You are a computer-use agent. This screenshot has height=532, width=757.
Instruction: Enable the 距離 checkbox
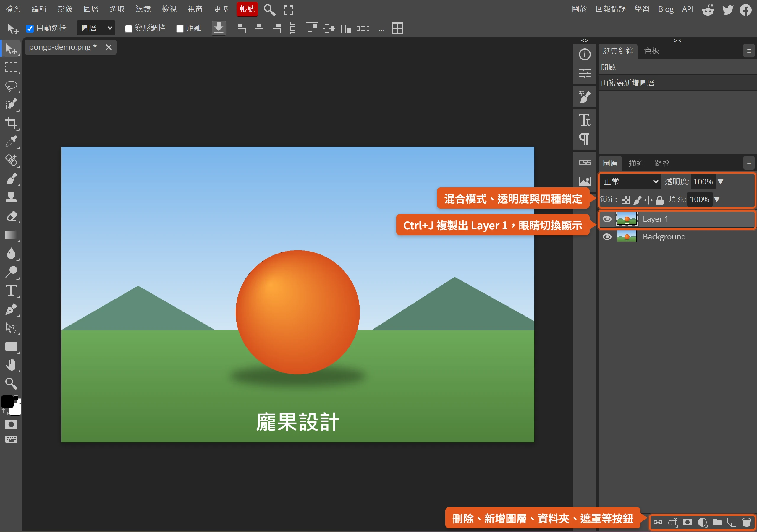tap(180, 28)
